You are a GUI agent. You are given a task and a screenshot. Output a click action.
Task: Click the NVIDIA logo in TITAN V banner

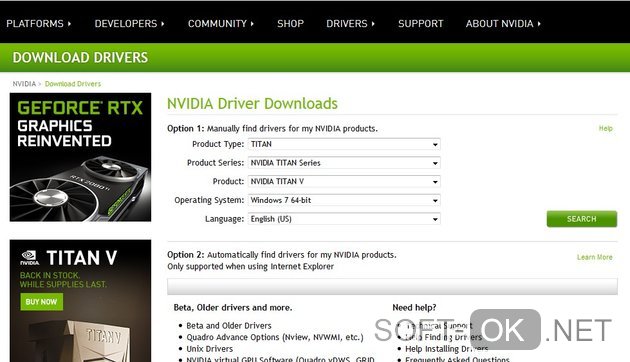[29, 258]
